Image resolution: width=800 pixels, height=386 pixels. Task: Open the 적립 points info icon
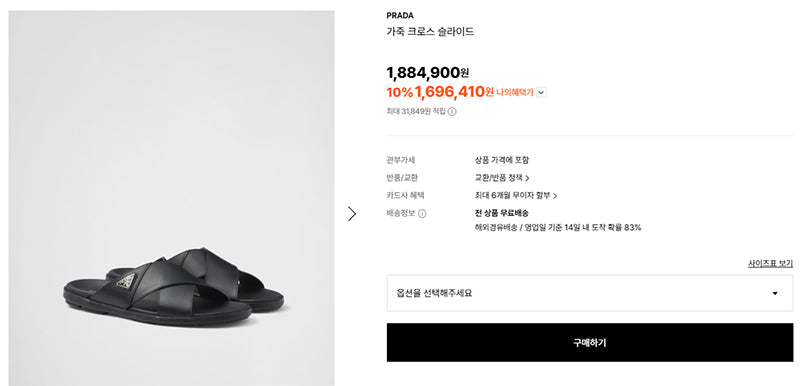pos(452,112)
